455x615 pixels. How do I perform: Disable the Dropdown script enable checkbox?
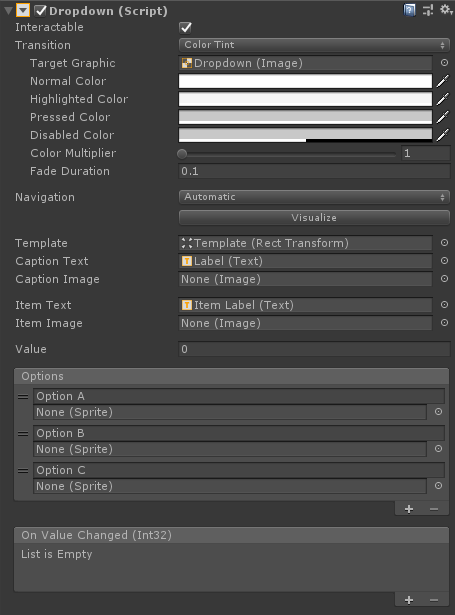[41, 11]
